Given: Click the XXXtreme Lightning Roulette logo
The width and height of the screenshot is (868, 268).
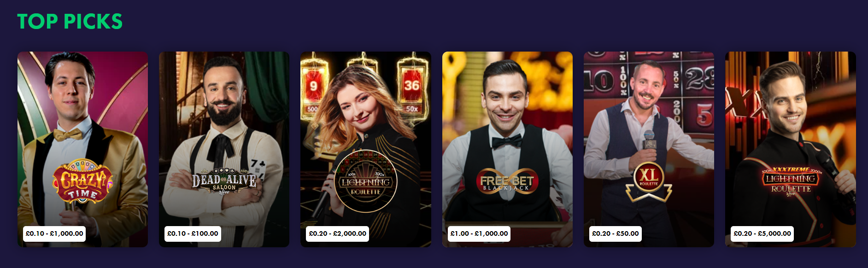Looking at the screenshot, I should click(791, 181).
